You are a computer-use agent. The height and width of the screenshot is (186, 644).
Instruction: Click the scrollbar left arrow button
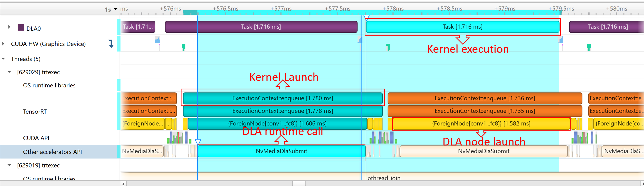coord(123,184)
